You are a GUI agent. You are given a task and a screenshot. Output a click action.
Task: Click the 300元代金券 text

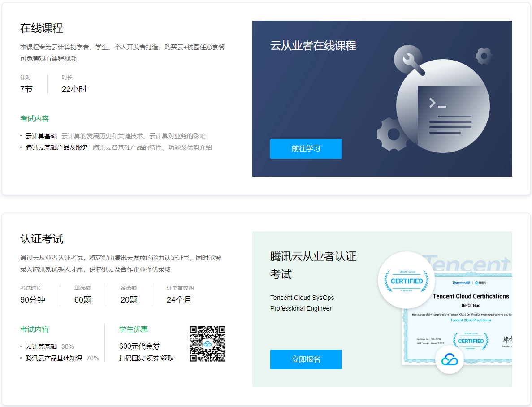click(x=139, y=346)
